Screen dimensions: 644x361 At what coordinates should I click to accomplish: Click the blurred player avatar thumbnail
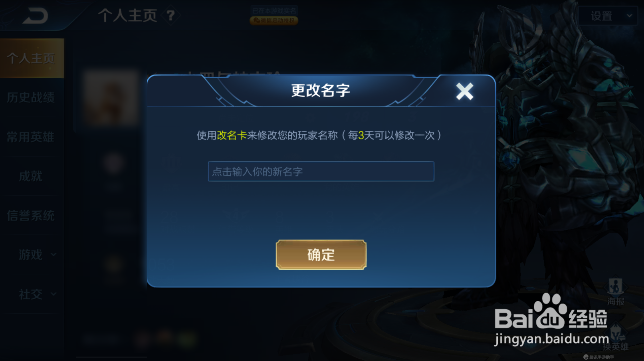pyautogui.click(x=111, y=97)
